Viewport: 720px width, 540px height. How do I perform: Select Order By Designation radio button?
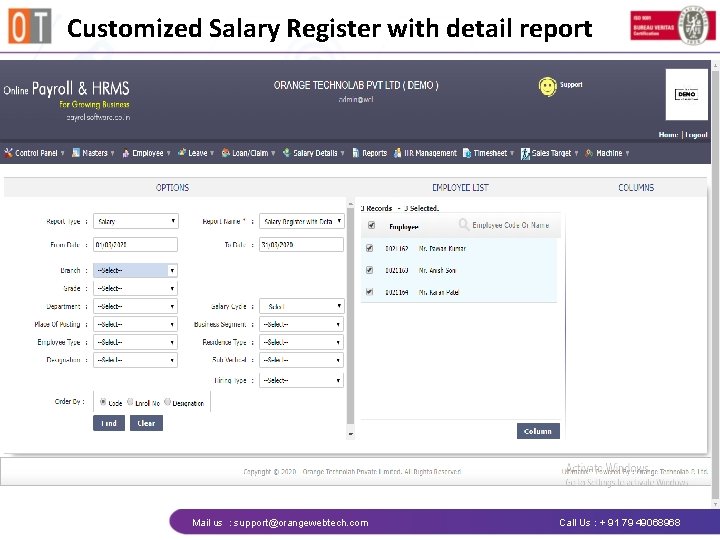click(x=168, y=402)
